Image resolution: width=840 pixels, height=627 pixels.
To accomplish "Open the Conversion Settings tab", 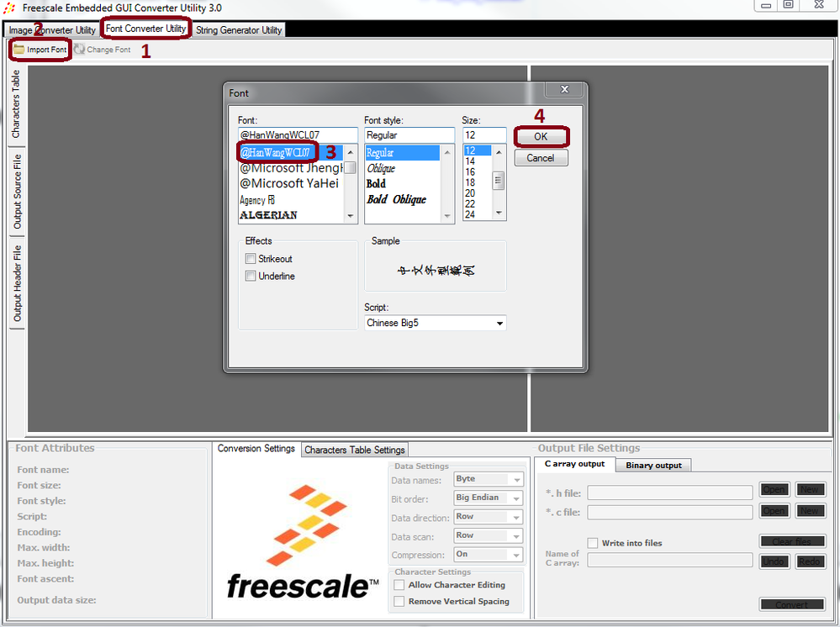I will pyautogui.click(x=256, y=448).
